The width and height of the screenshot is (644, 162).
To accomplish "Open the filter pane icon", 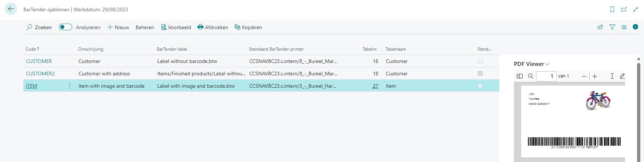I will pos(612,27).
